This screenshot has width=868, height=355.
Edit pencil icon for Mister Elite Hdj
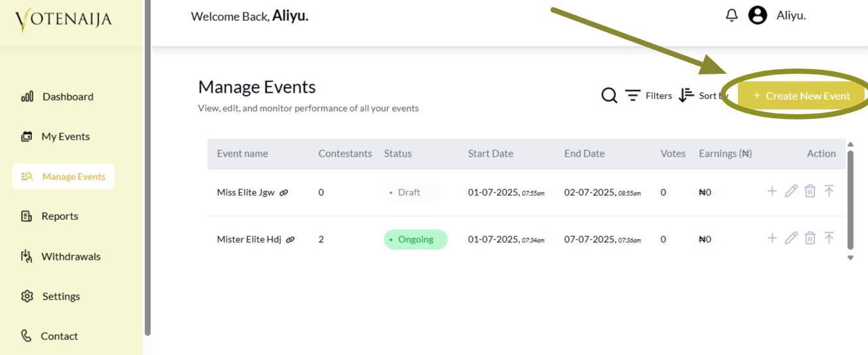[791, 238]
